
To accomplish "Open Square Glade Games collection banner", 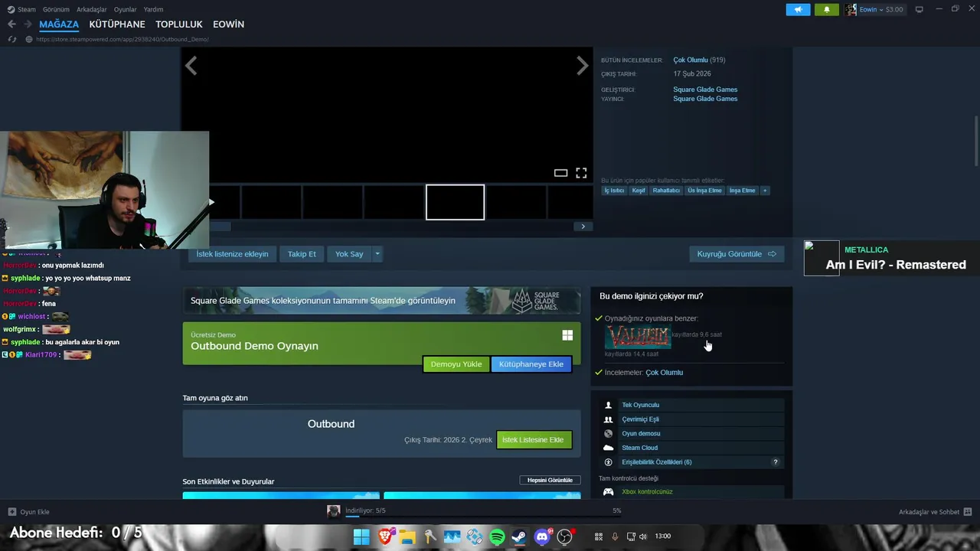I will point(381,301).
